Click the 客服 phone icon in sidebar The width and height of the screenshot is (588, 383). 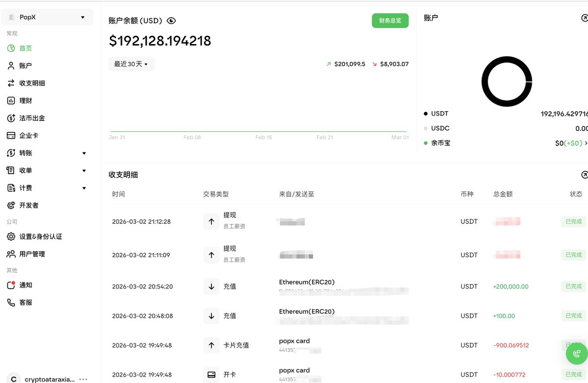pos(11,303)
